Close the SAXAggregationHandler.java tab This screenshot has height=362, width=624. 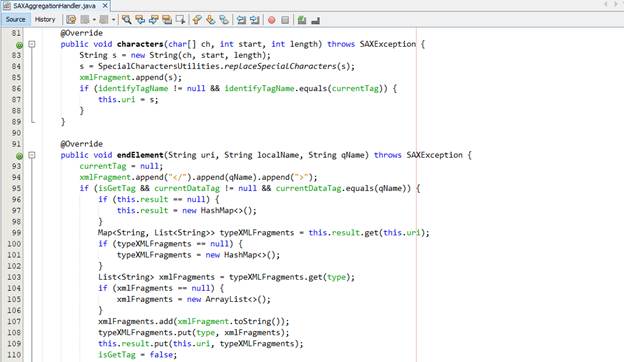click(x=105, y=6)
